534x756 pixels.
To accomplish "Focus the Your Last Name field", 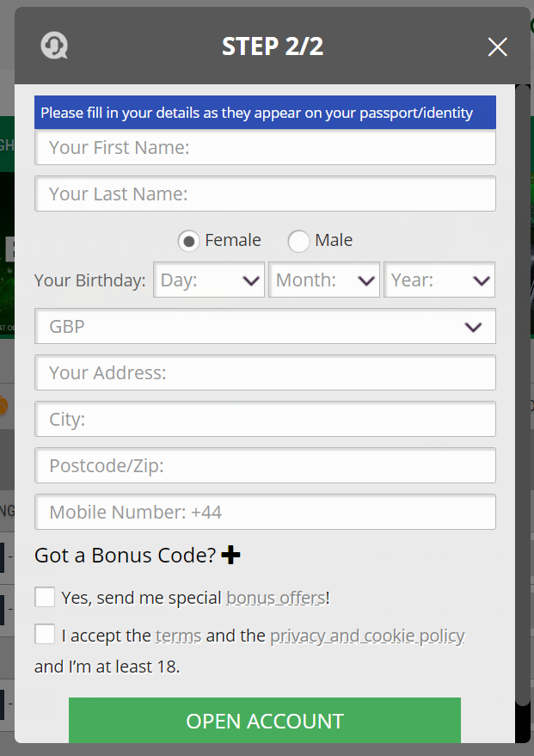I will (x=265, y=194).
